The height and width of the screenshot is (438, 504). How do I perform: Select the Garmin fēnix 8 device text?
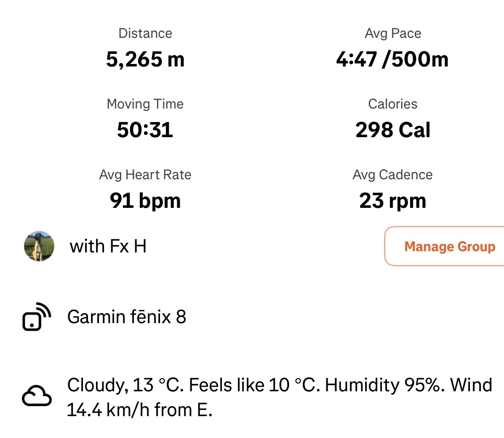[x=126, y=317]
